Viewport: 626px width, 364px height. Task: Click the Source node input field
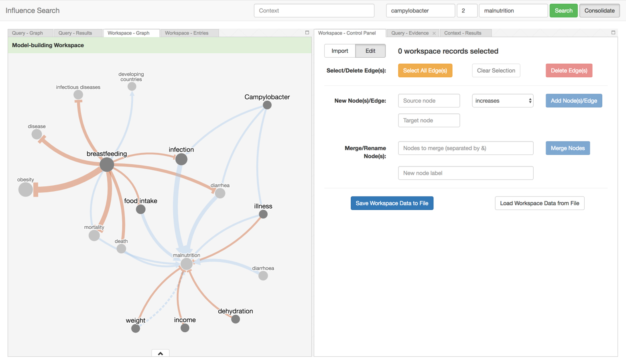[429, 101]
